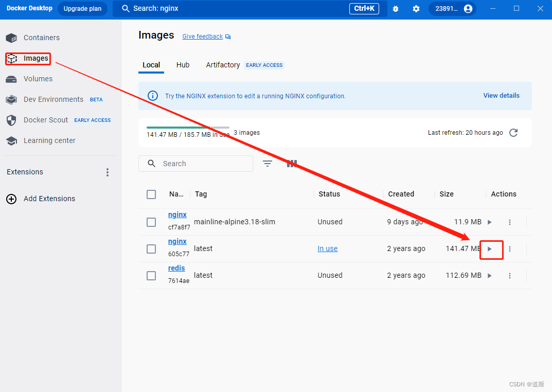Open the Volumes sidebar section
The width and height of the screenshot is (552, 392).
point(38,79)
